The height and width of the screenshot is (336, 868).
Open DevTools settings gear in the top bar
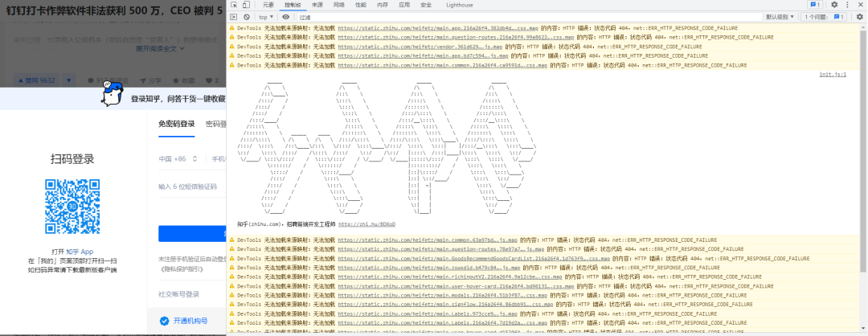(834, 5)
